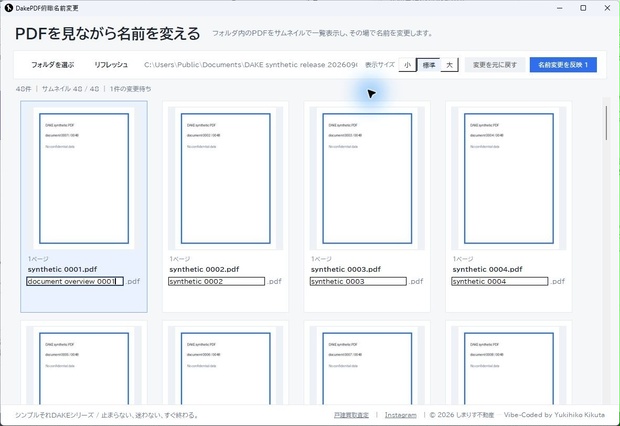Select the 標準 display size option

[x=429, y=65]
